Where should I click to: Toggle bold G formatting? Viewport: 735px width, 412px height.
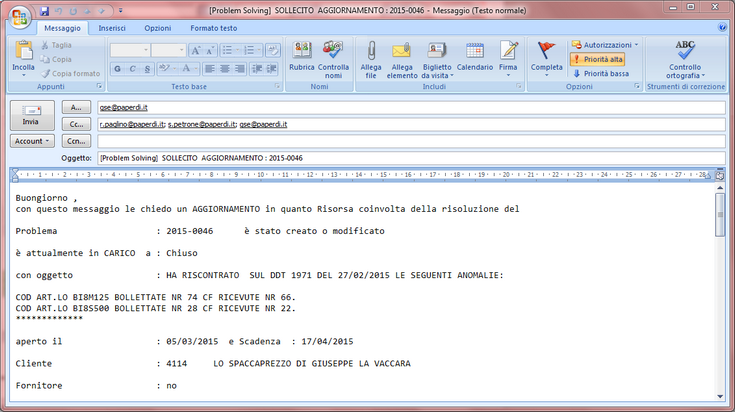coord(118,69)
